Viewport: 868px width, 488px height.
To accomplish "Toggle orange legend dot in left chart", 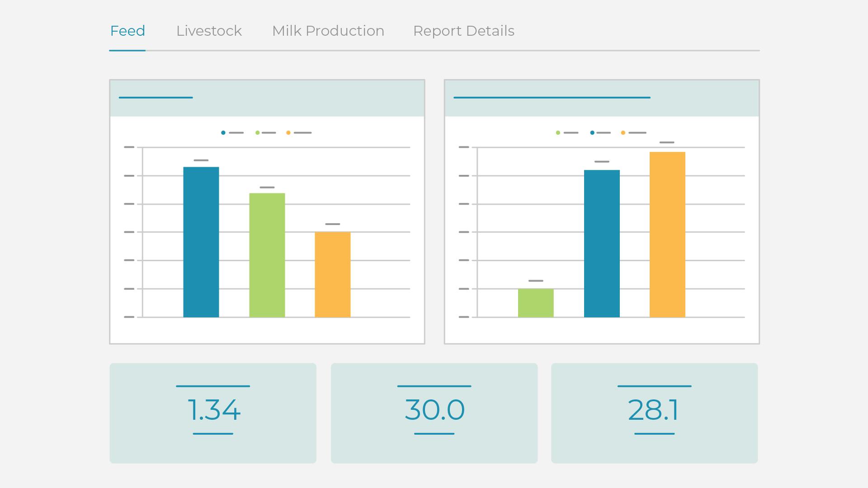I will coord(288,133).
